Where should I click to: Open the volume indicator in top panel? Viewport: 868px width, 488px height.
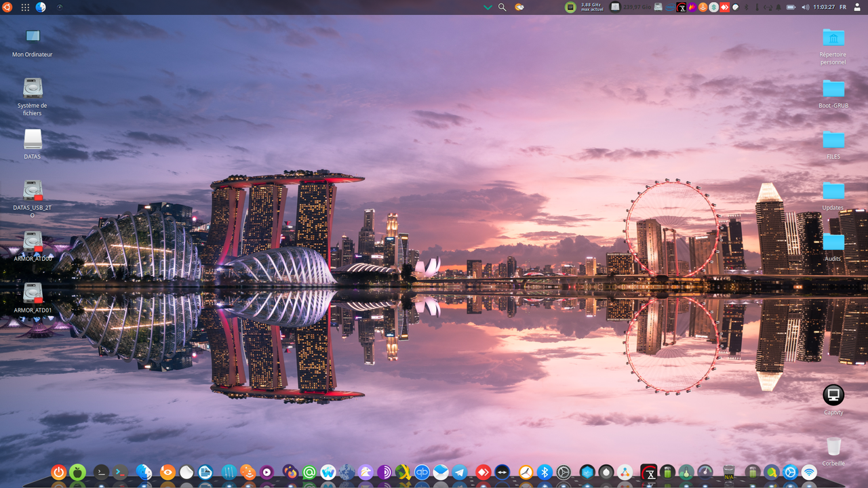(806, 7)
